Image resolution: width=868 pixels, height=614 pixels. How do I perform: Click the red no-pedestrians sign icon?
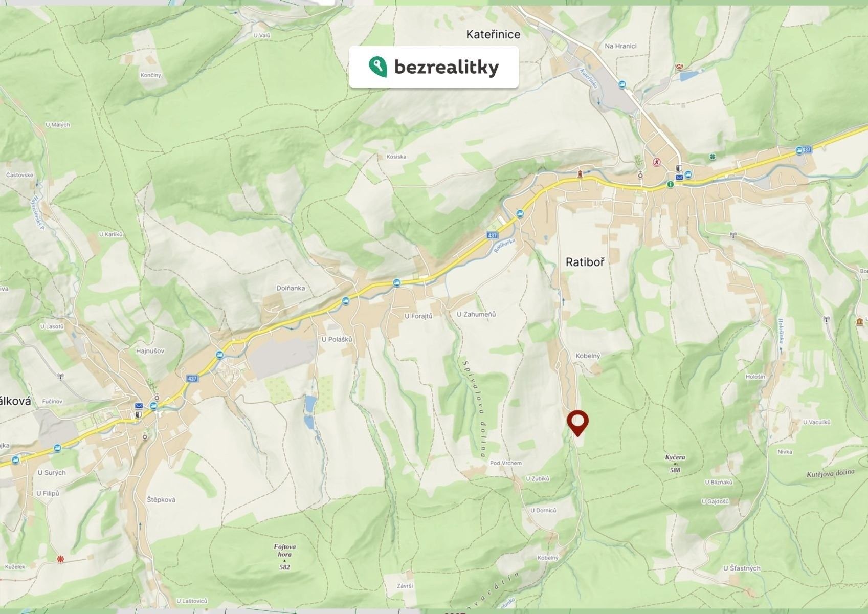[656, 162]
